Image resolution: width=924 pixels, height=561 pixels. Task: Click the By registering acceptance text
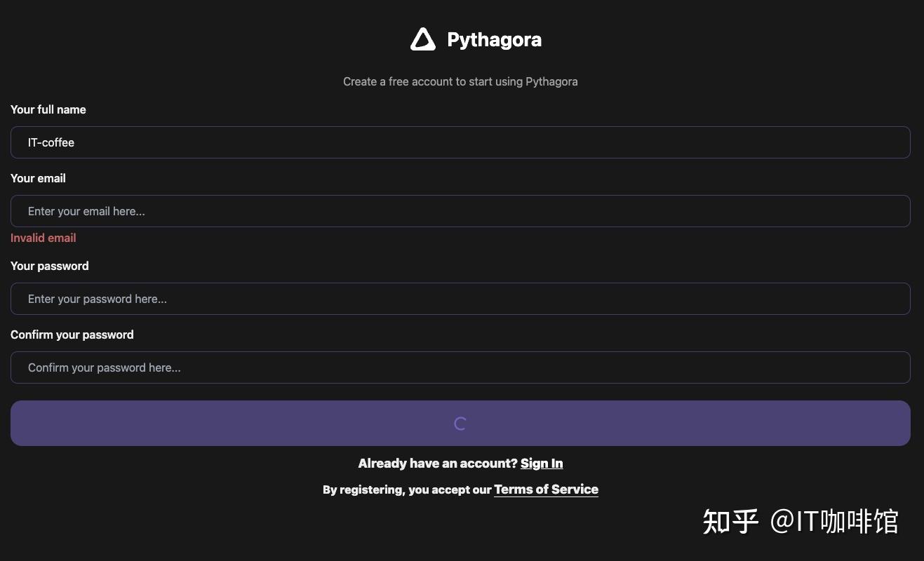pyautogui.click(x=407, y=489)
